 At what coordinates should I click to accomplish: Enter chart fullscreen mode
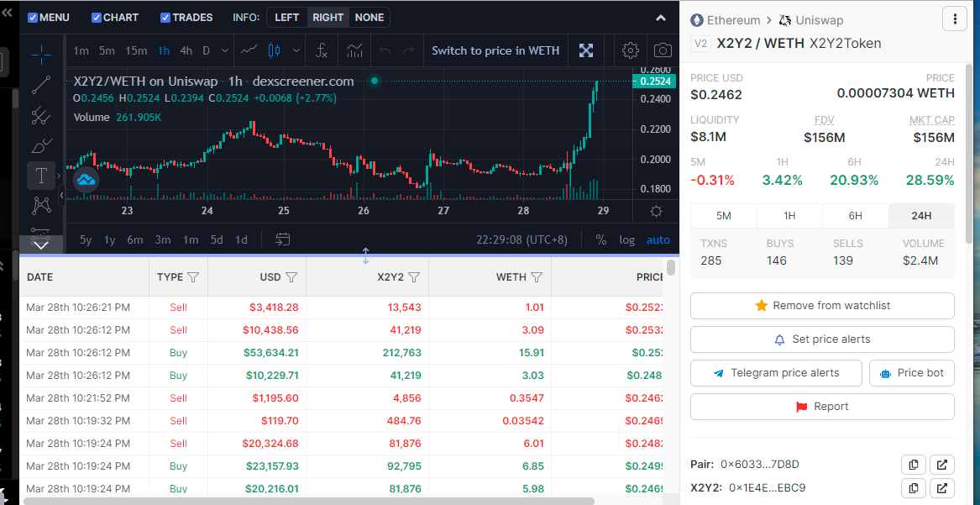tap(585, 50)
